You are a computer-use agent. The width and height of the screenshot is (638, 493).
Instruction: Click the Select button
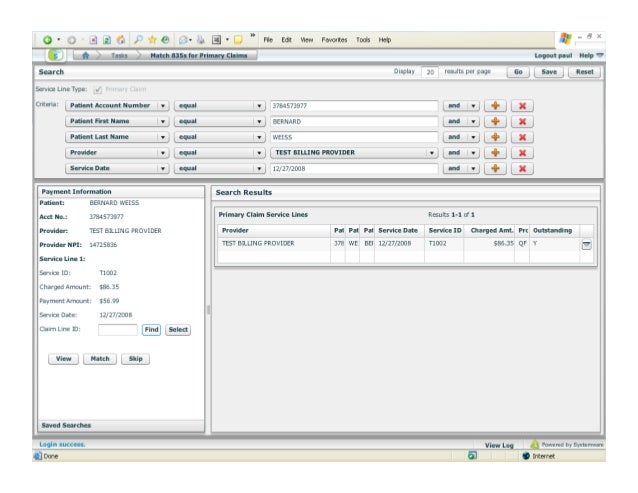pyautogui.click(x=178, y=329)
